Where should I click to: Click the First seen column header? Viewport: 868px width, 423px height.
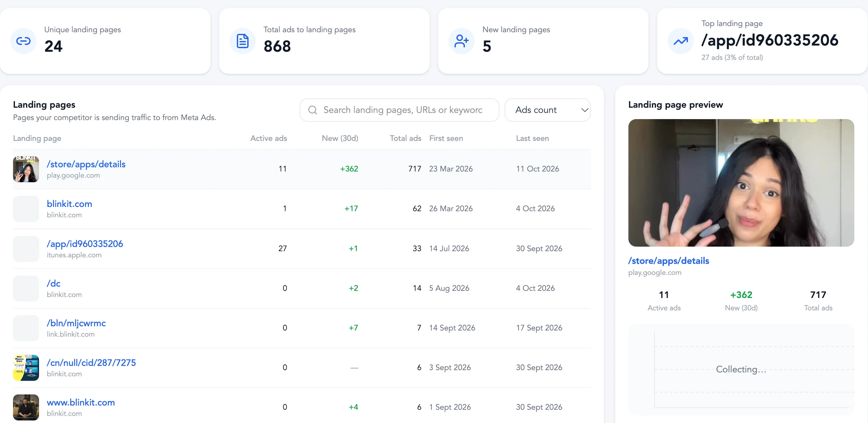click(x=446, y=139)
